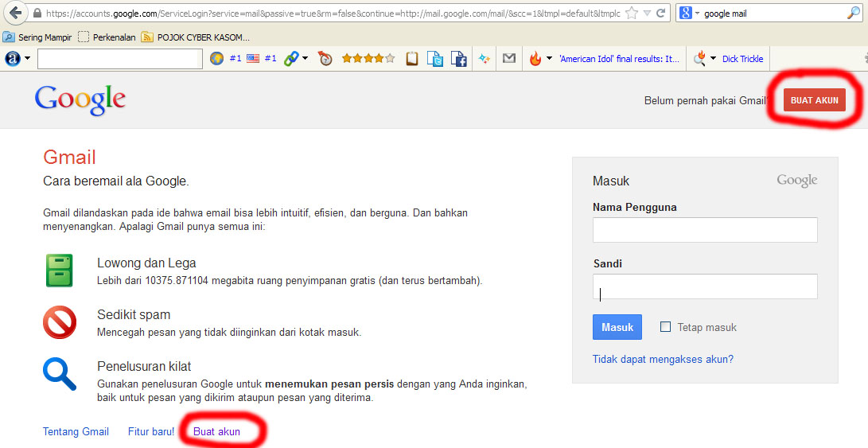The width and height of the screenshot is (868, 448).
Task: Click the blue magnifier fast search icon
Action: pyautogui.click(x=59, y=374)
